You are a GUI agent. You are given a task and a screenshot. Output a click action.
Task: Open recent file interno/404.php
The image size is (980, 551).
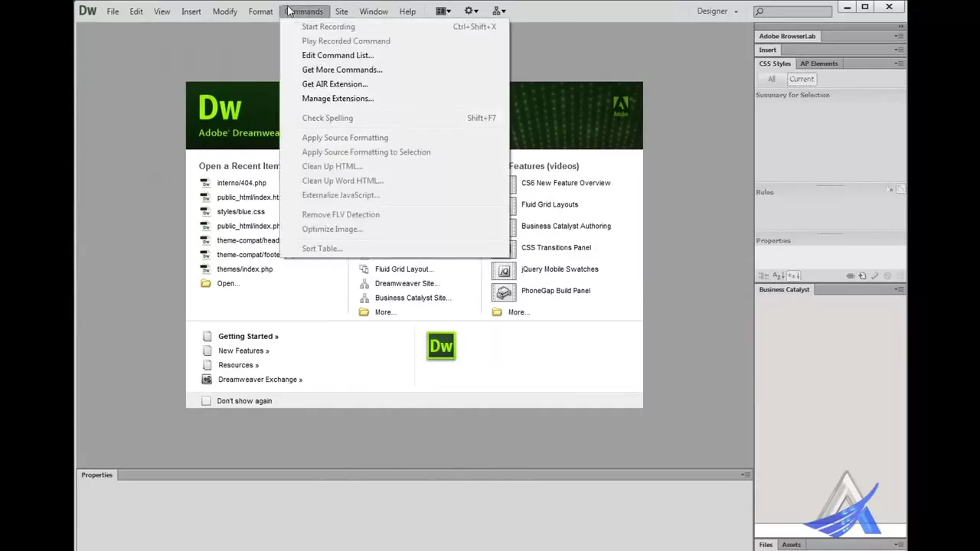click(241, 183)
